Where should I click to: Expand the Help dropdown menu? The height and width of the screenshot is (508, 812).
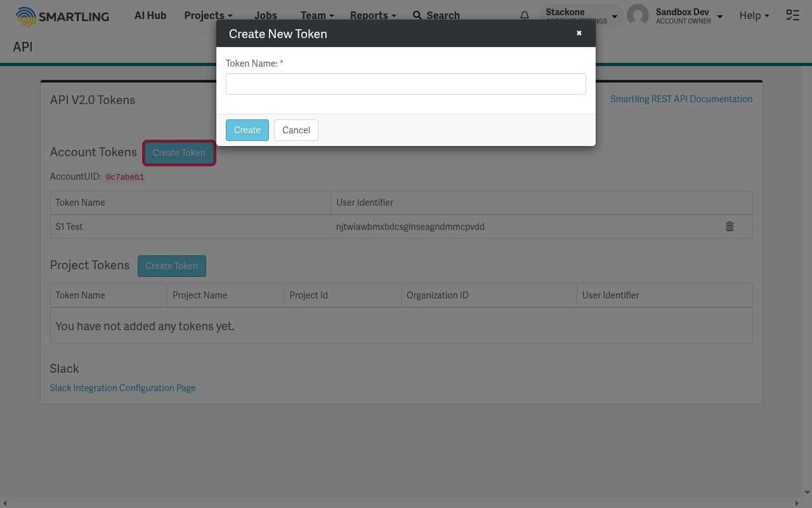click(754, 15)
